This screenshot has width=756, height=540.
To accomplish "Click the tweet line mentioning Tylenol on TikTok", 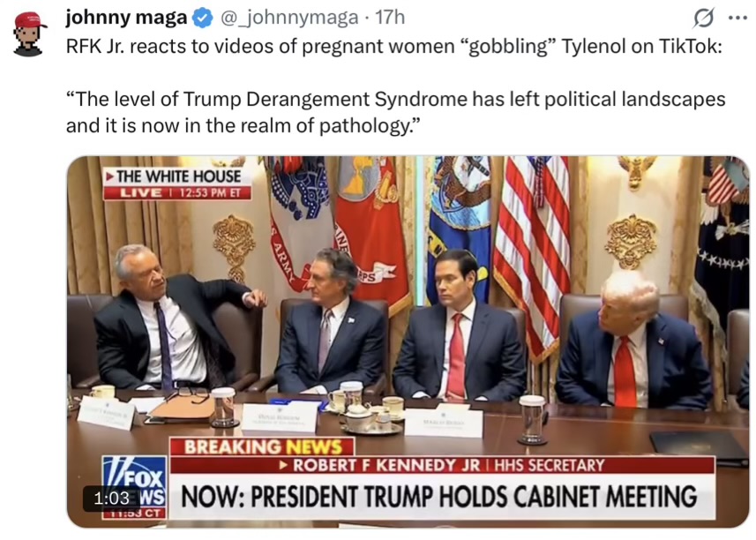I will 394,46.
